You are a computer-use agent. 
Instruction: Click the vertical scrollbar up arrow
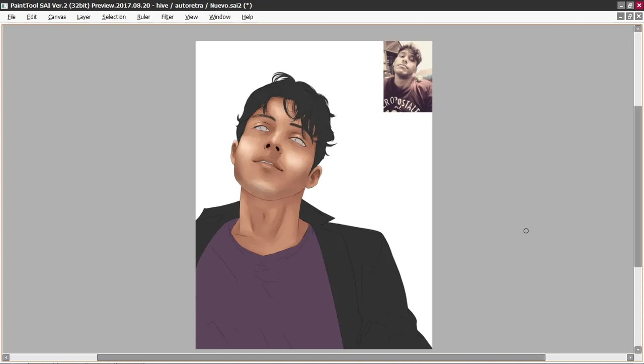click(x=638, y=29)
